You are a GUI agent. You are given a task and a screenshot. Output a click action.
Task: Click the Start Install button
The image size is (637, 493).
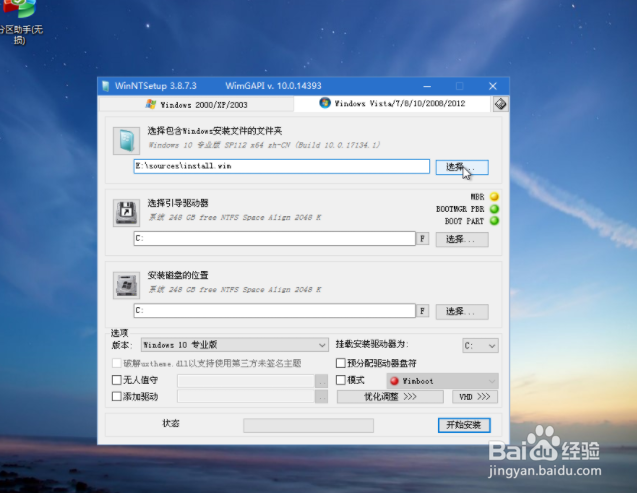pos(464,425)
